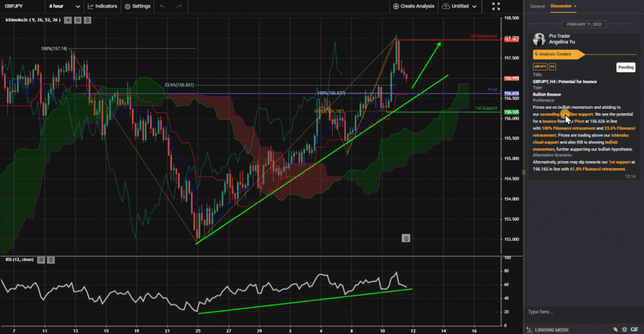Open the Indicators menu
The image size is (644, 334).
pyautogui.click(x=103, y=6)
